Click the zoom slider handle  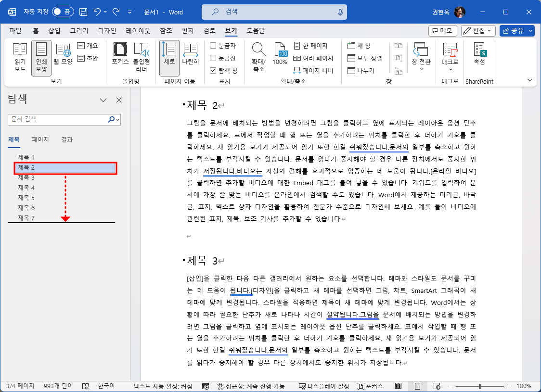pos(479,387)
